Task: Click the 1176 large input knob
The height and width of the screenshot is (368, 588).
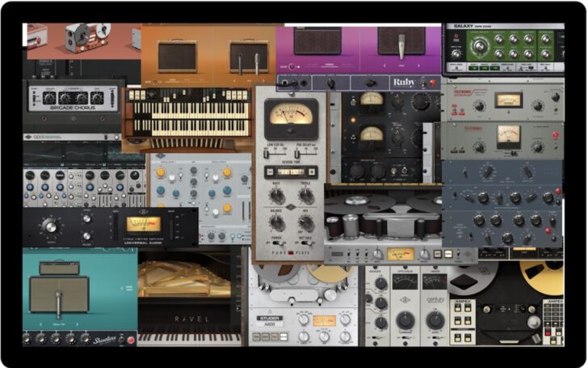Action: point(51,227)
